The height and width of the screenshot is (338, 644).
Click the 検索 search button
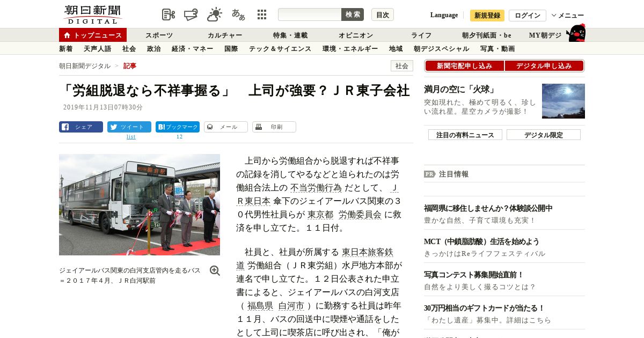353,14
